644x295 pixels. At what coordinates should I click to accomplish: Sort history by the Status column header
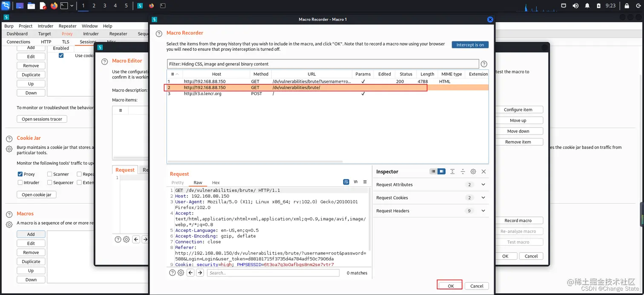(406, 74)
